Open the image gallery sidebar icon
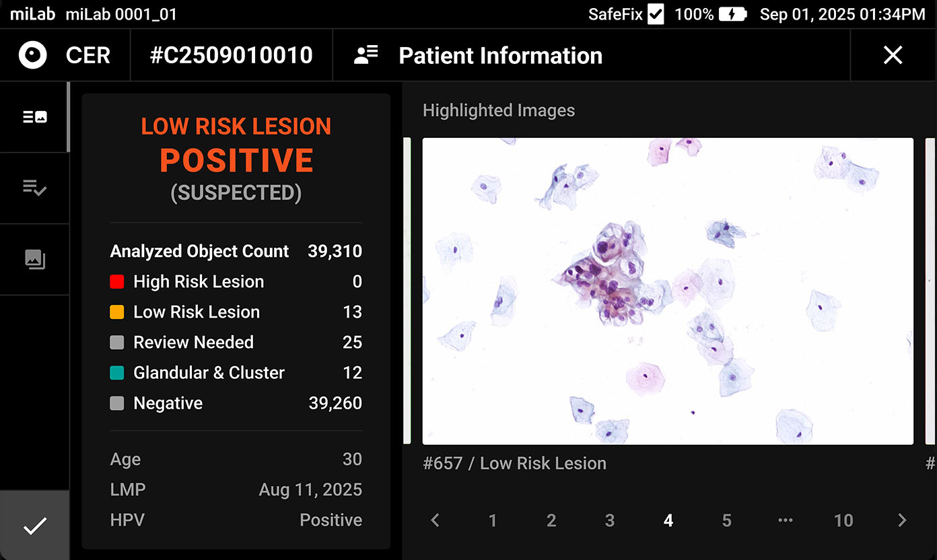Screen dimensions: 937x560 point(34,259)
